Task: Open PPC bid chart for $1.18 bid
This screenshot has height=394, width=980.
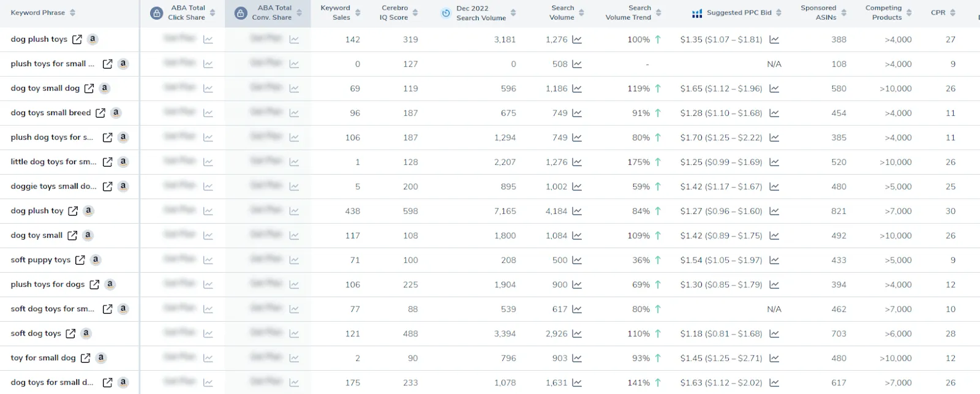Action: point(774,333)
